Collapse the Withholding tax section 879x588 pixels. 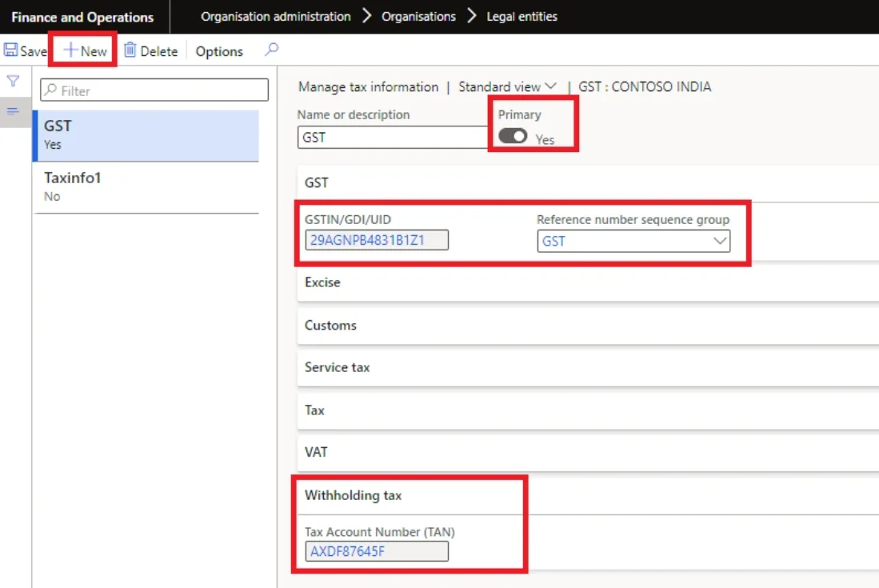(x=588, y=495)
